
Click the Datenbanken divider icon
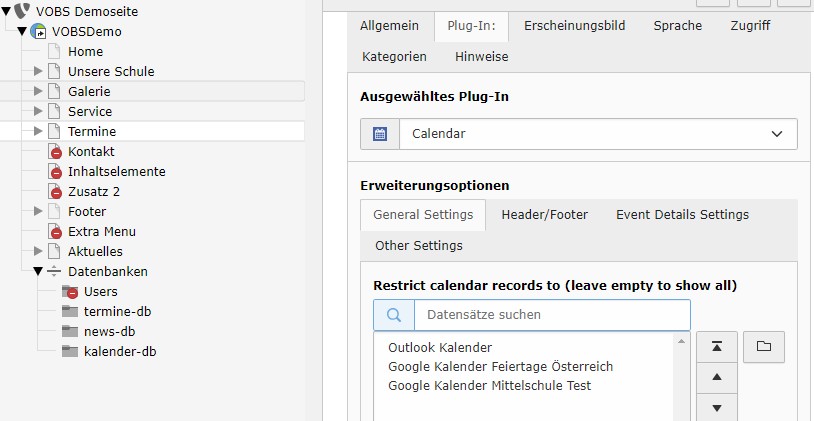tap(55, 271)
